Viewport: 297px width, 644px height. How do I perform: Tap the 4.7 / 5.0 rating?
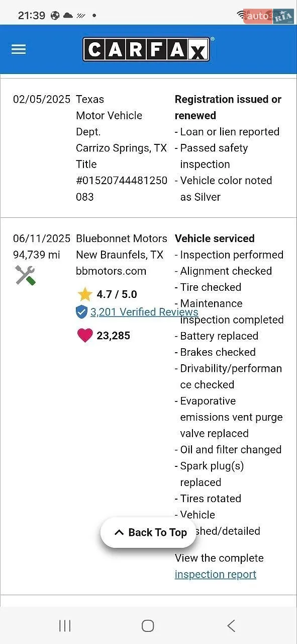(x=117, y=294)
